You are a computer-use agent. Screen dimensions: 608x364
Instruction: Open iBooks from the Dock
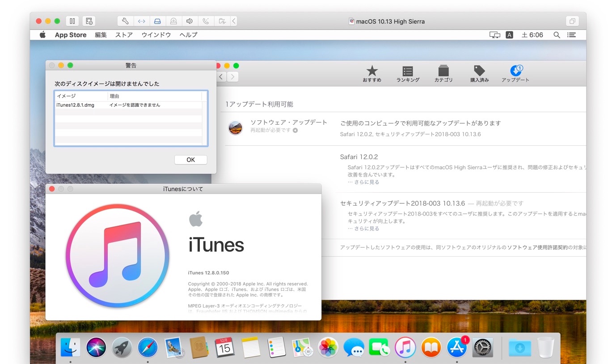click(x=431, y=347)
